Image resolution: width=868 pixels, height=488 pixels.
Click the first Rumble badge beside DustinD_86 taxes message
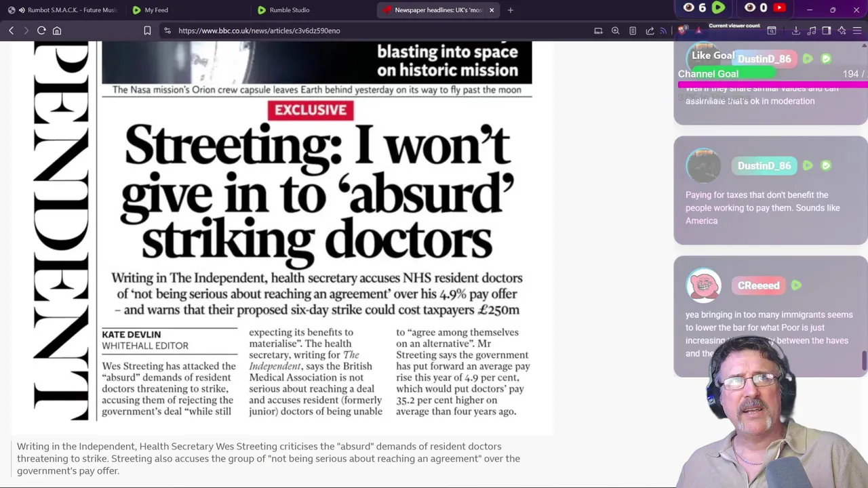click(808, 165)
